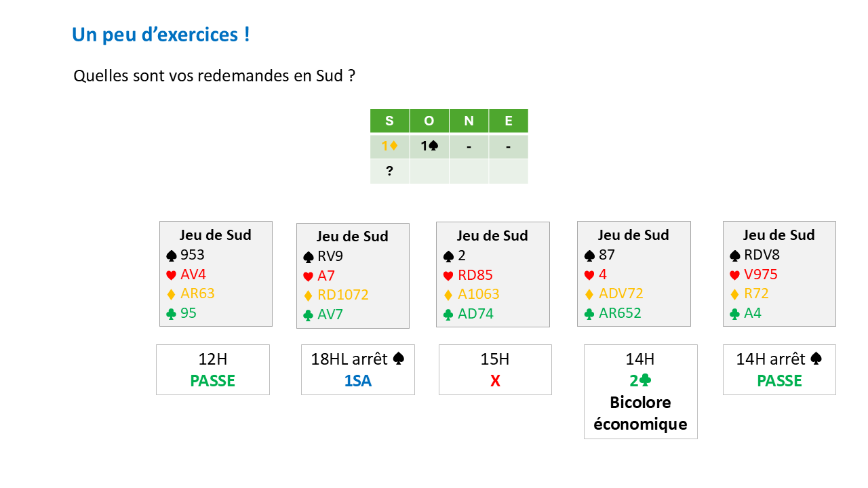Click the spade symbol in the 18HL arrêt box
This screenshot has height=488, width=868.
(400, 360)
